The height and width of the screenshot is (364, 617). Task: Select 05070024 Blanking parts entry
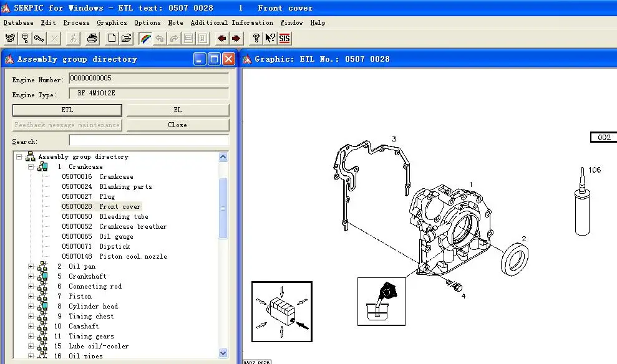pos(107,187)
